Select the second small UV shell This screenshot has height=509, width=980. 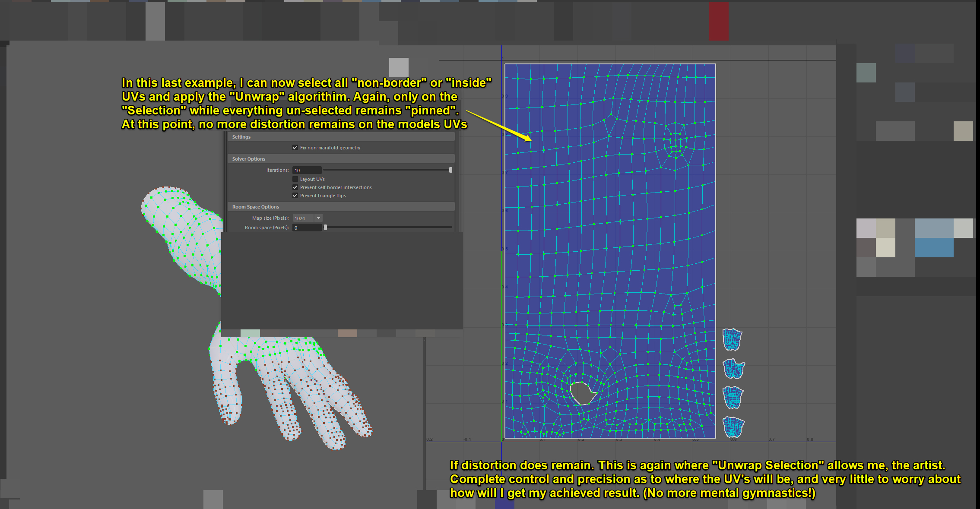pyautogui.click(x=733, y=369)
